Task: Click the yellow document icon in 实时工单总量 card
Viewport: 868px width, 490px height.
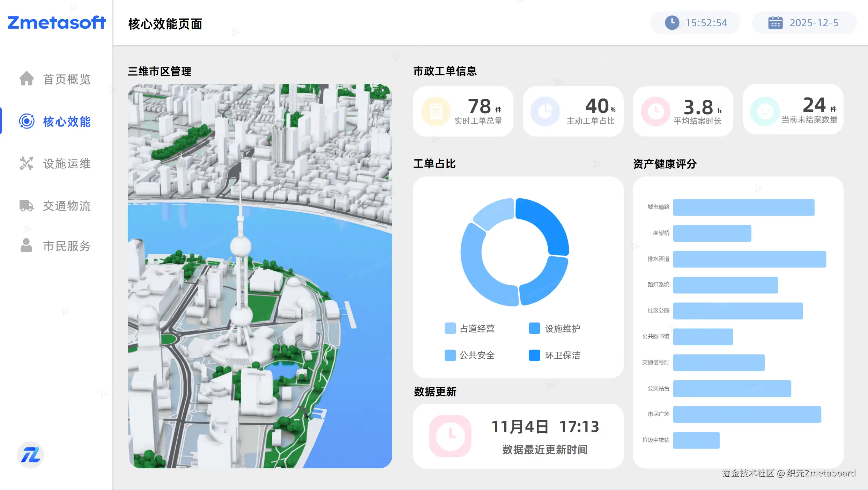Action: click(436, 111)
